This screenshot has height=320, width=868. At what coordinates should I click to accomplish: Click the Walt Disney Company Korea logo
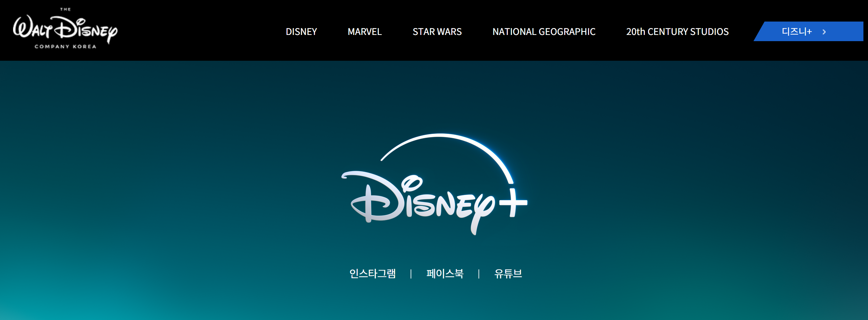(x=65, y=28)
